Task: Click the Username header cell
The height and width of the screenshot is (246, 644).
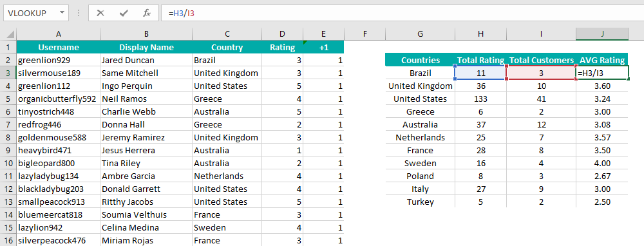Action: click(x=59, y=47)
